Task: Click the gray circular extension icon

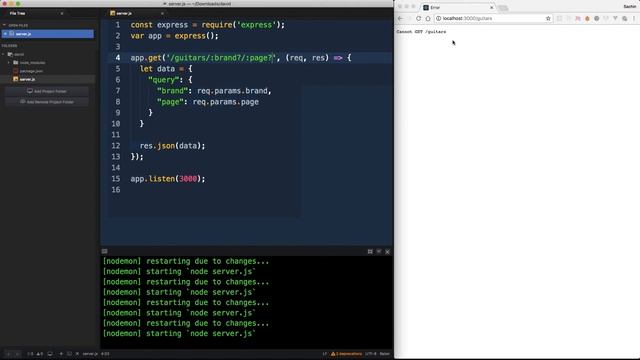Action: tap(597, 18)
